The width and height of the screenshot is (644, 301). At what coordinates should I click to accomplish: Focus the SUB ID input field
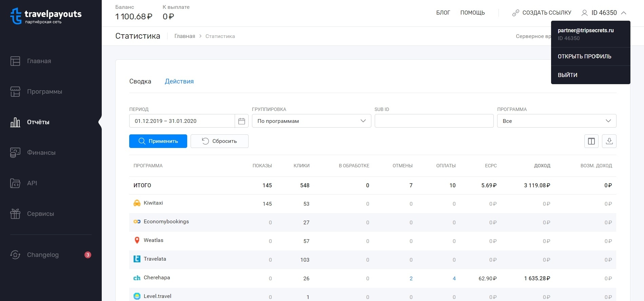tap(434, 121)
